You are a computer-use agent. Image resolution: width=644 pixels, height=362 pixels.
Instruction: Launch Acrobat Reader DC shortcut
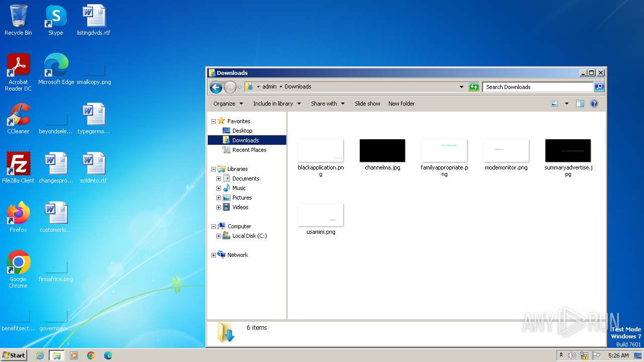click(18, 72)
